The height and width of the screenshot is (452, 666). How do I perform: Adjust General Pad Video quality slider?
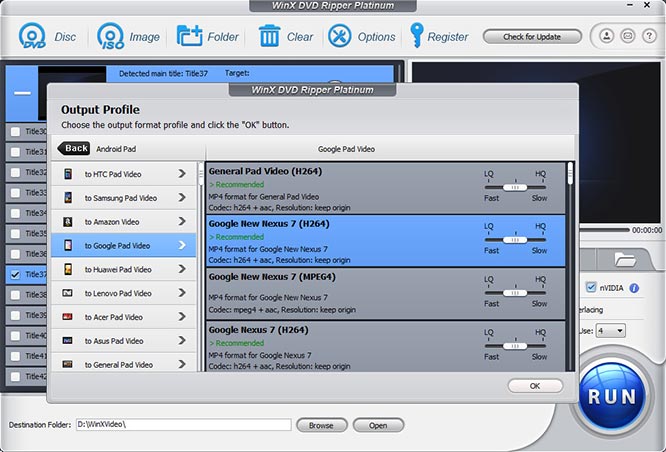tap(515, 187)
